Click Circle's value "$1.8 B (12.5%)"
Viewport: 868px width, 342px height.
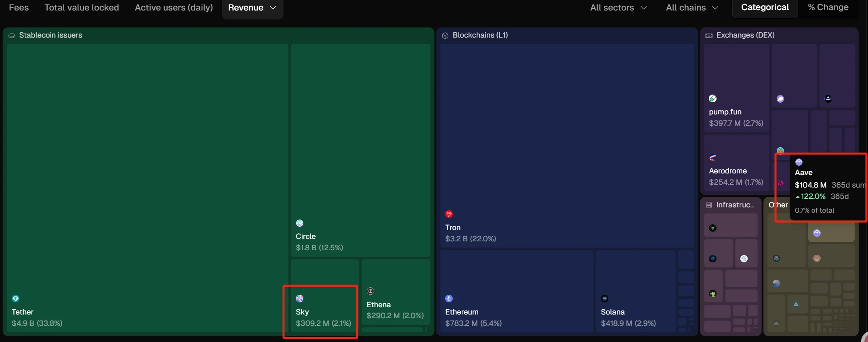(319, 248)
